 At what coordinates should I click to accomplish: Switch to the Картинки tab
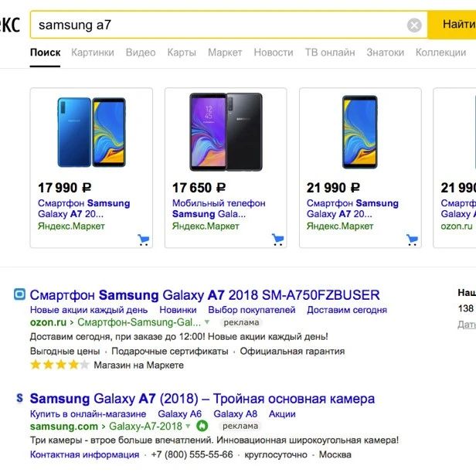[x=93, y=53]
